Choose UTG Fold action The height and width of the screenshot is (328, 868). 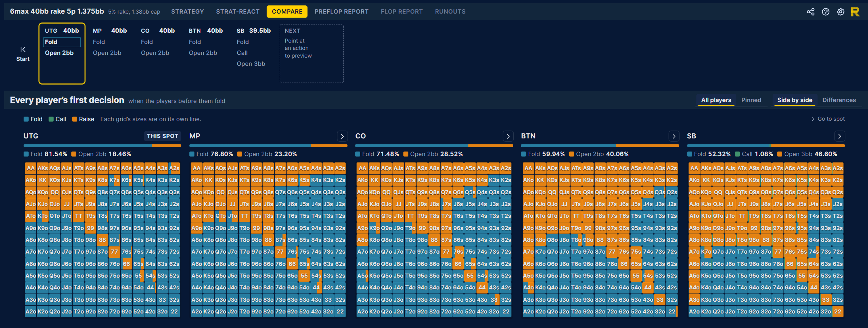pyautogui.click(x=62, y=42)
